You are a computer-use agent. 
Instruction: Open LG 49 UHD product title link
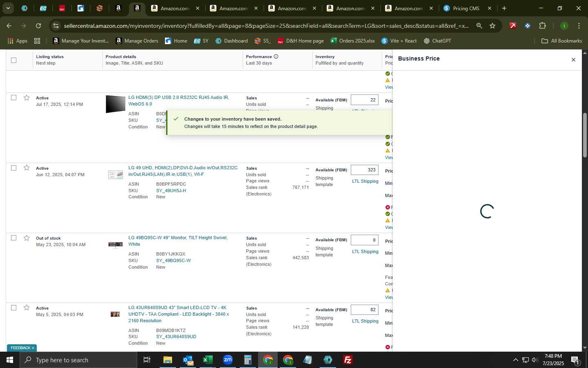tap(183, 171)
